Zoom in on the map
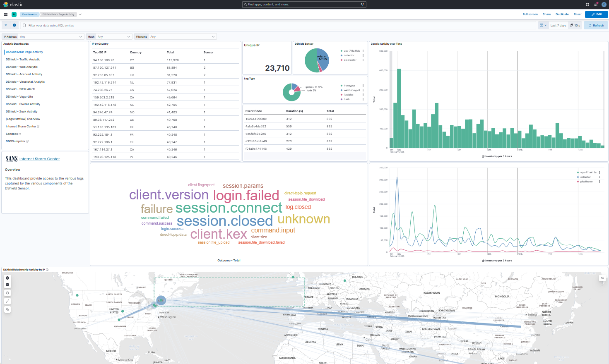 coord(7,278)
